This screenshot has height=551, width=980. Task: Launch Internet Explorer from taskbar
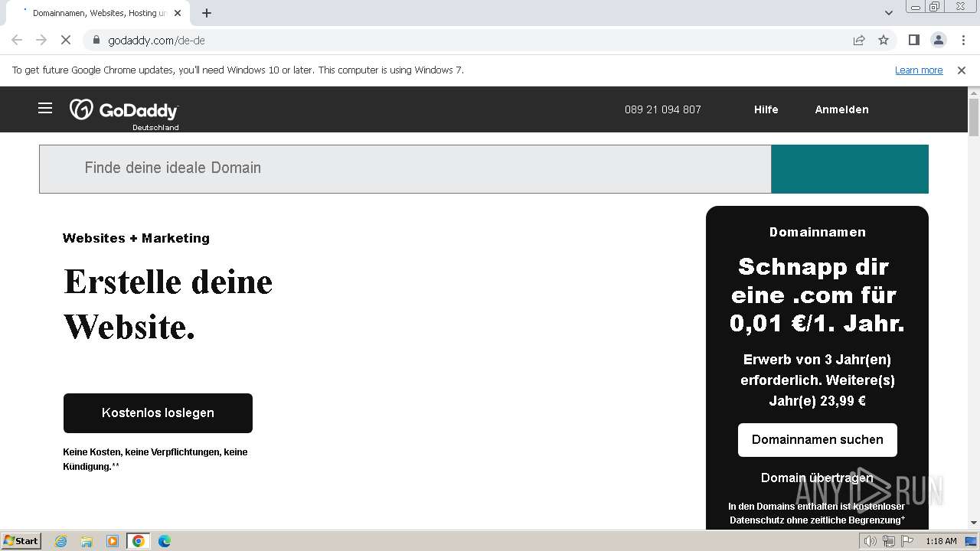[x=61, y=541]
